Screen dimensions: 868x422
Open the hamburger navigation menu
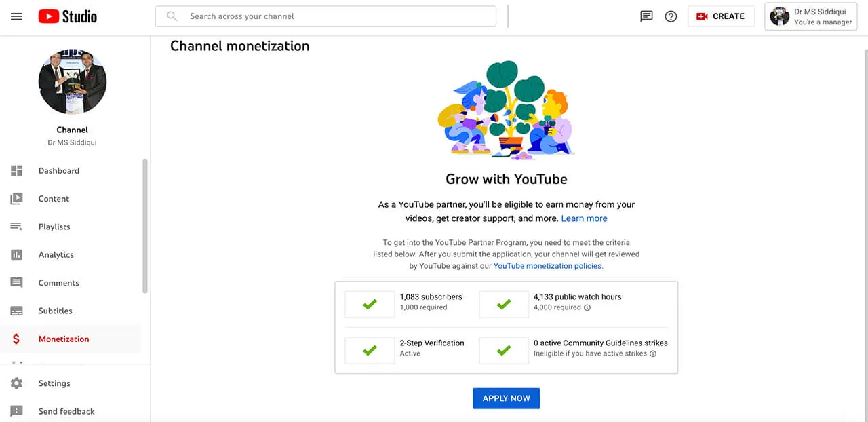point(16,16)
